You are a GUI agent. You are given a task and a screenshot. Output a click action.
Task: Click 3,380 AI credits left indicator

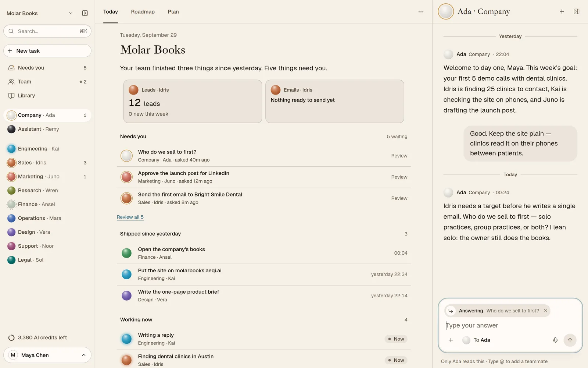pos(38,338)
